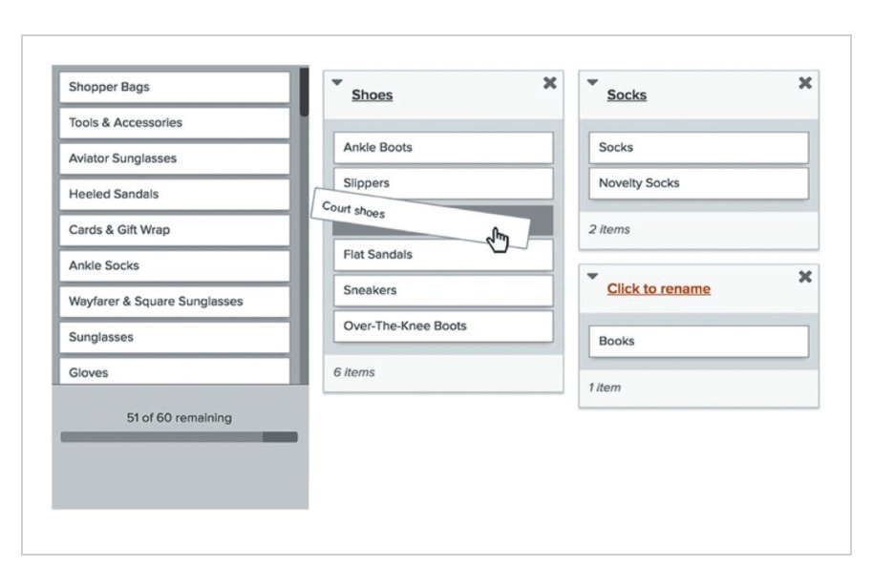This screenshot has width=873, height=588.
Task: Remove the Socks category with its X icon
Action: tap(805, 83)
